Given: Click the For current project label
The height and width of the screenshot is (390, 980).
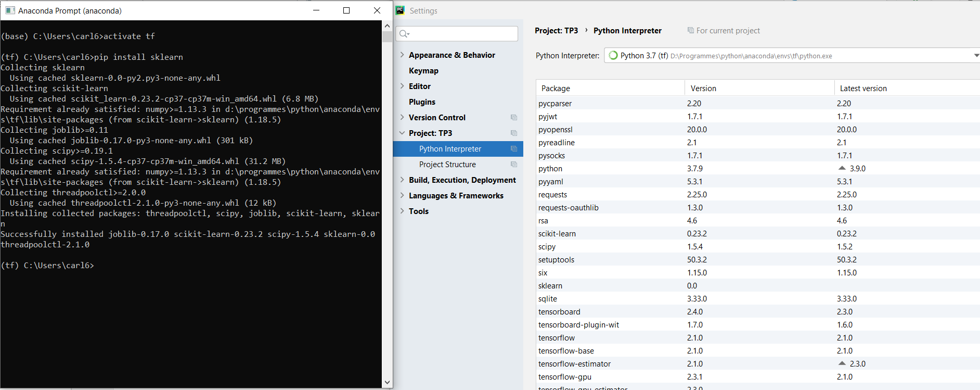Looking at the screenshot, I should coord(728,31).
